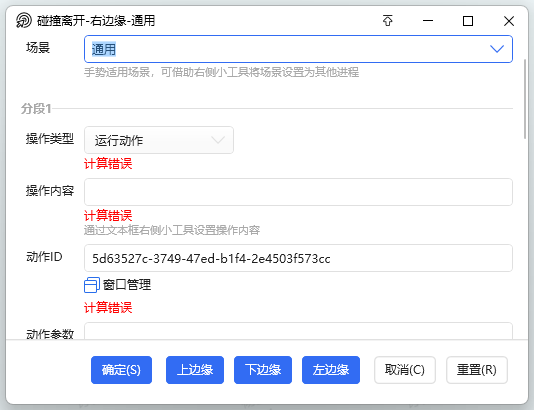The height and width of the screenshot is (410, 534).
Task: Expand the 操作类型 dropdown
Action: pyautogui.click(x=159, y=140)
